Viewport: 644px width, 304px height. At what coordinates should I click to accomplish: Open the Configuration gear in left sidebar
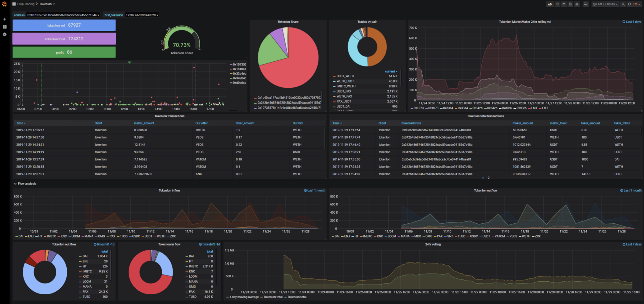coord(4,34)
